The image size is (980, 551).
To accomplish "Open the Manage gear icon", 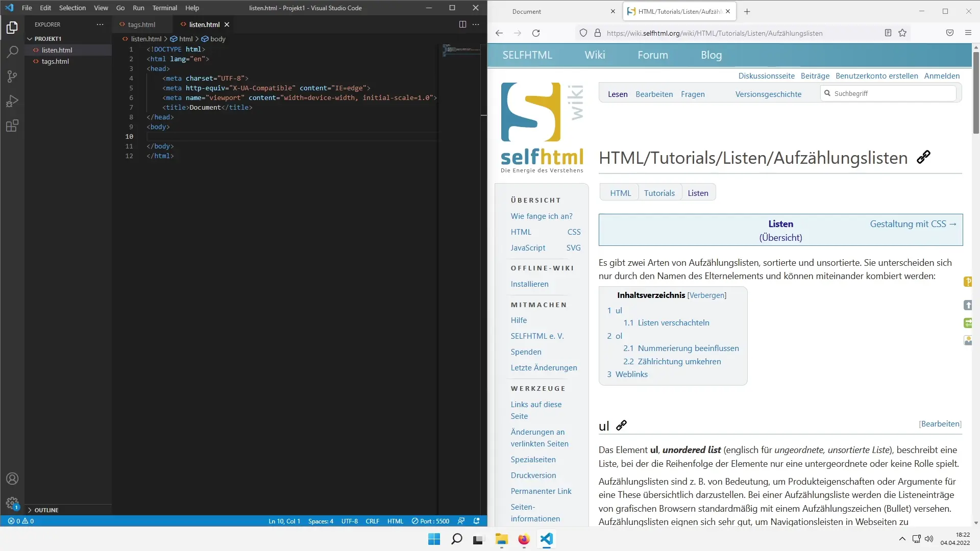I will 12,503.
